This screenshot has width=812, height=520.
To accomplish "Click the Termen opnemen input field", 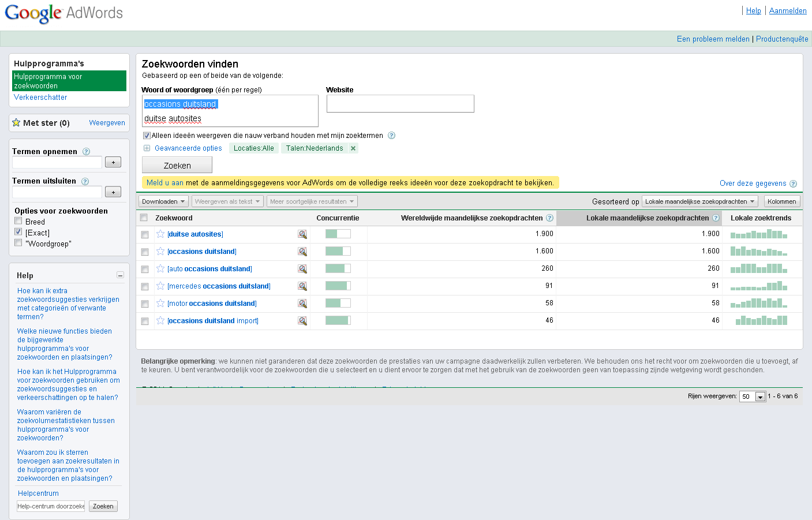I will tap(57, 162).
